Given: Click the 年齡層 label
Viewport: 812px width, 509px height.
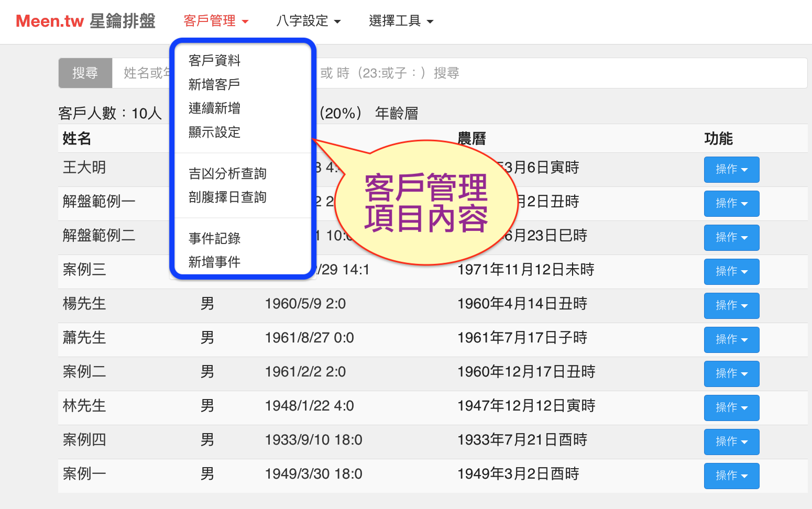Looking at the screenshot, I should pos(397,113).
